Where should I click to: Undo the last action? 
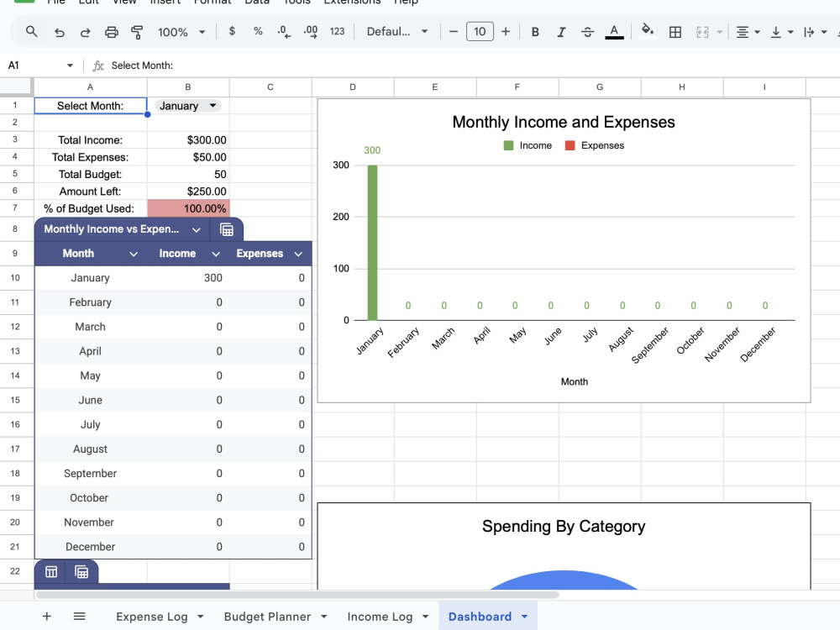click(x=60, y=32)
